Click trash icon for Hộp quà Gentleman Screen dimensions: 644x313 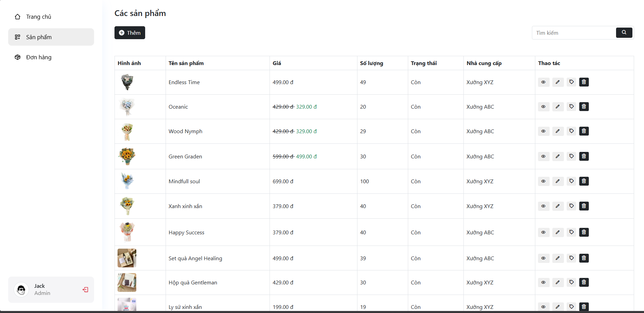584,282
